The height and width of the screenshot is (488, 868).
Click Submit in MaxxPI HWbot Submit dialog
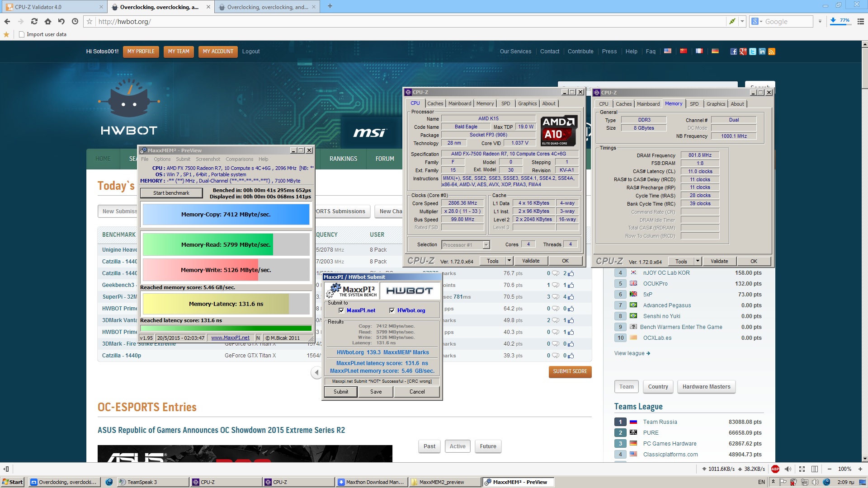pos(341,392)
